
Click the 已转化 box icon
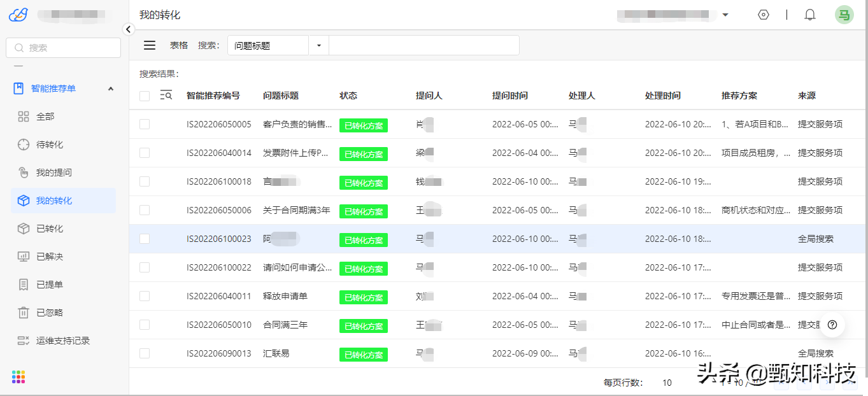tap(24, 229)
